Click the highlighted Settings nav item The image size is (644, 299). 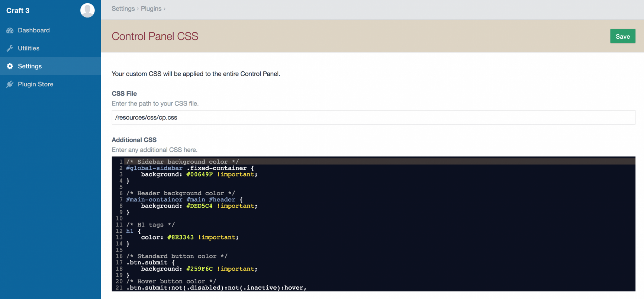(x=30, y=66)
